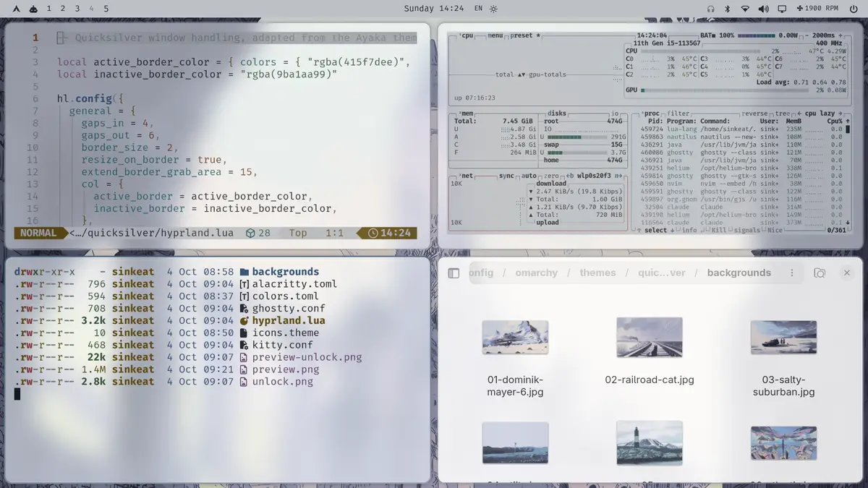Click the total gpu-totals selector in btop
This screenshot has width=868, height=488.
530,74
